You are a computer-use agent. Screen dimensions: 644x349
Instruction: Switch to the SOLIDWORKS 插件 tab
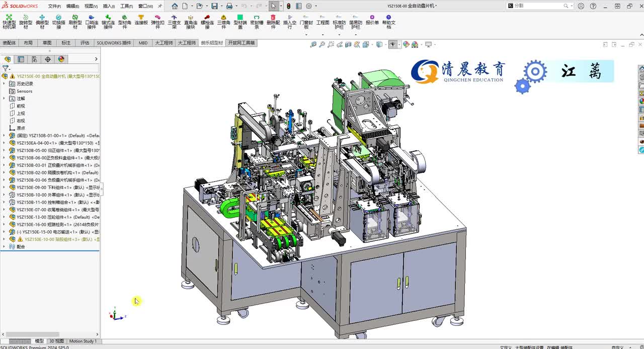[x=114, y=43]
